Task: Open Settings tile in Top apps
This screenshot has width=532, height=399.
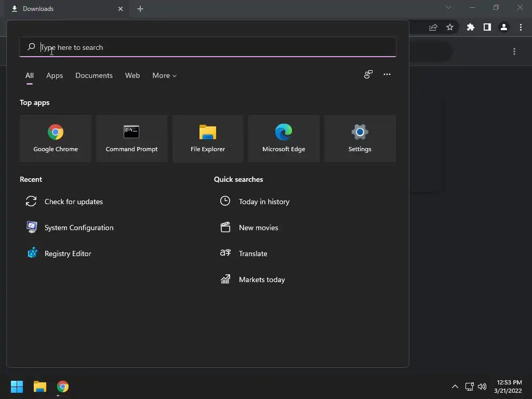Action: [360, 139]
